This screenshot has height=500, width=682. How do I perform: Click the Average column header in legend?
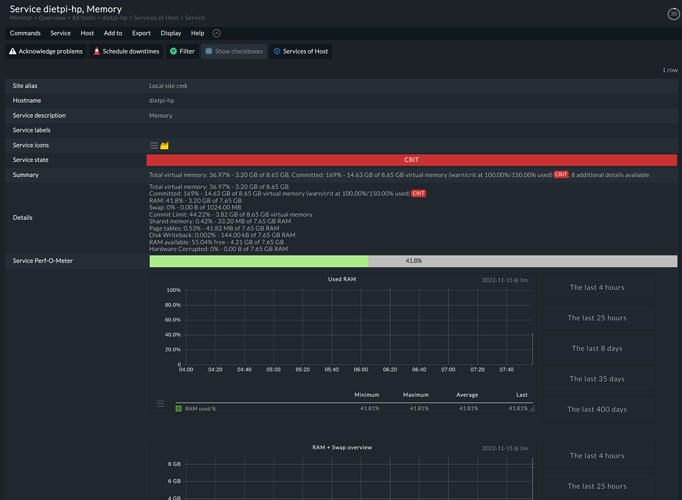(x=467, y=395)
